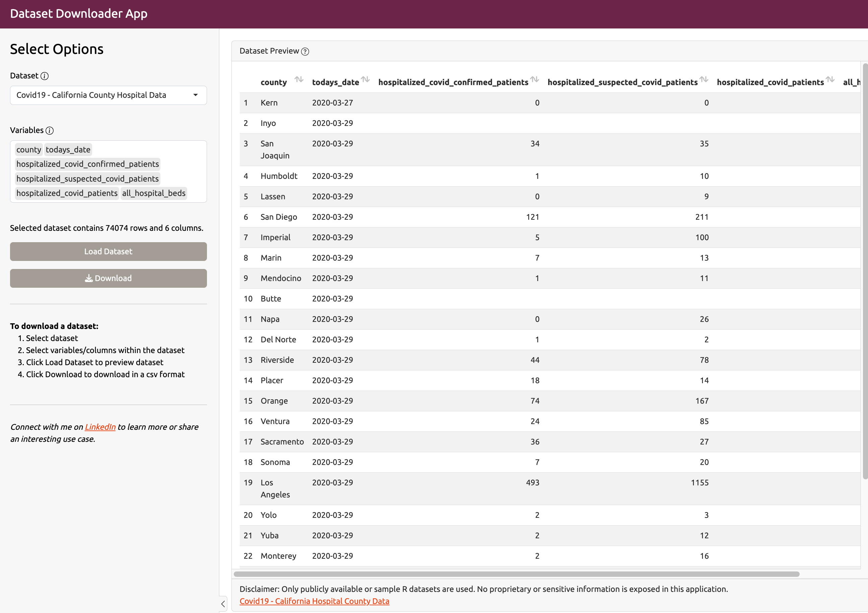Open the LinkedIn link
This screenshot has height=613, width=868.
tap(100, 427)
